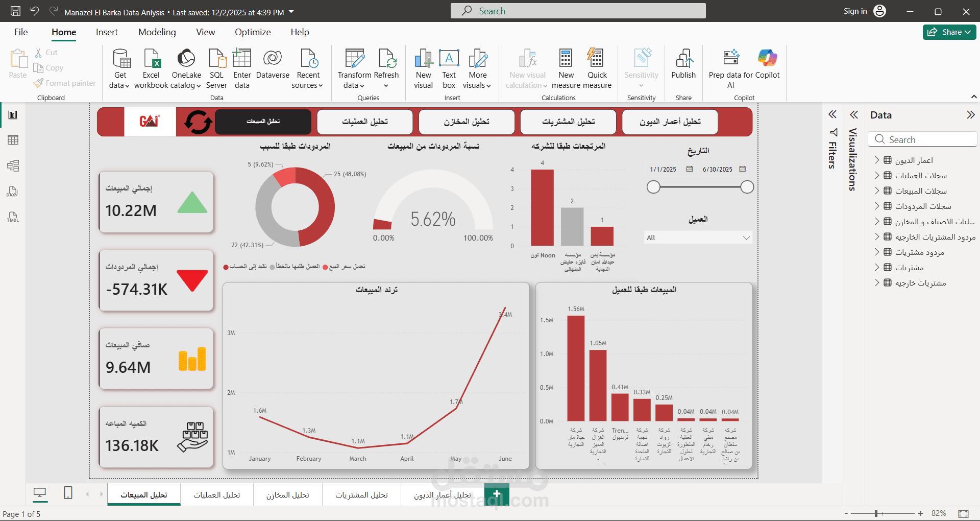980x521 pixels.
Task: Publish the report
Action: click(x=683, y=64)
